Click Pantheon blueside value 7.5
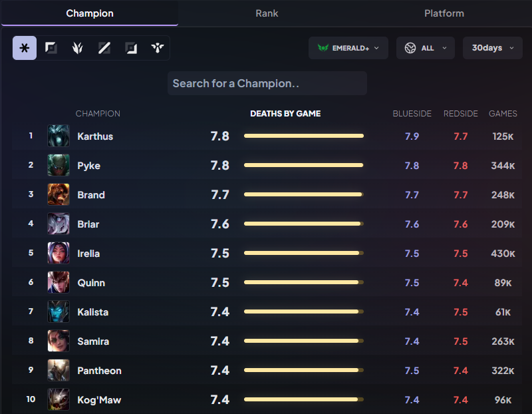 [412, 371]
